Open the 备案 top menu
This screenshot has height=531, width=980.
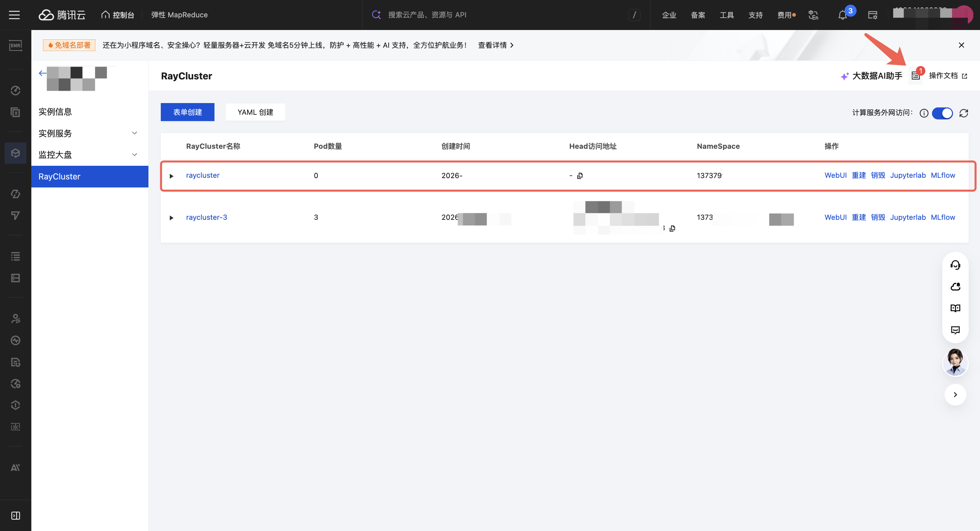click(698, 15)
